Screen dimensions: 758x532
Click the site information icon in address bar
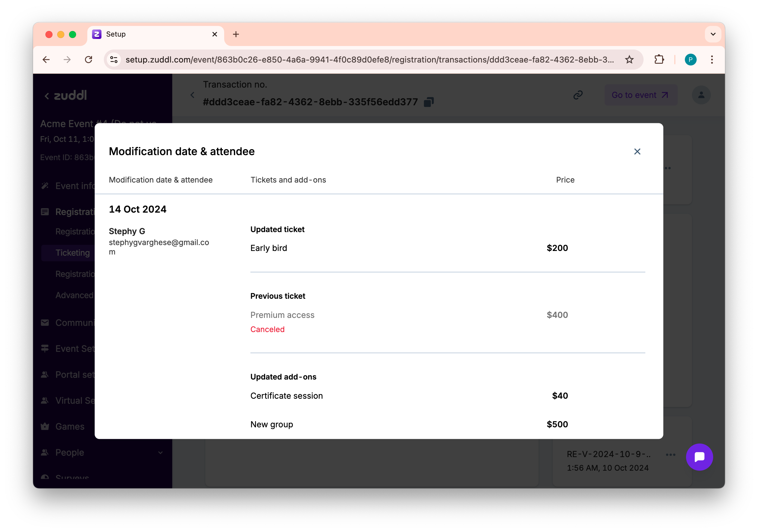click(114, 60)
